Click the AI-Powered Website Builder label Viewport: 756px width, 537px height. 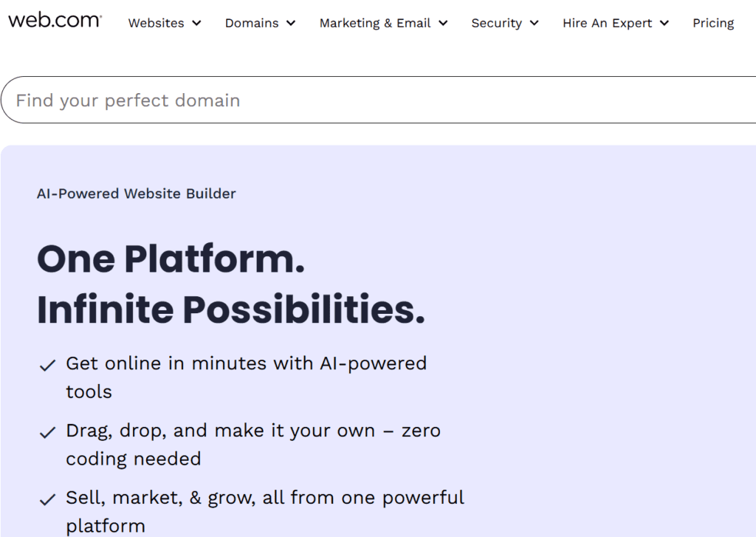point(137,194)
